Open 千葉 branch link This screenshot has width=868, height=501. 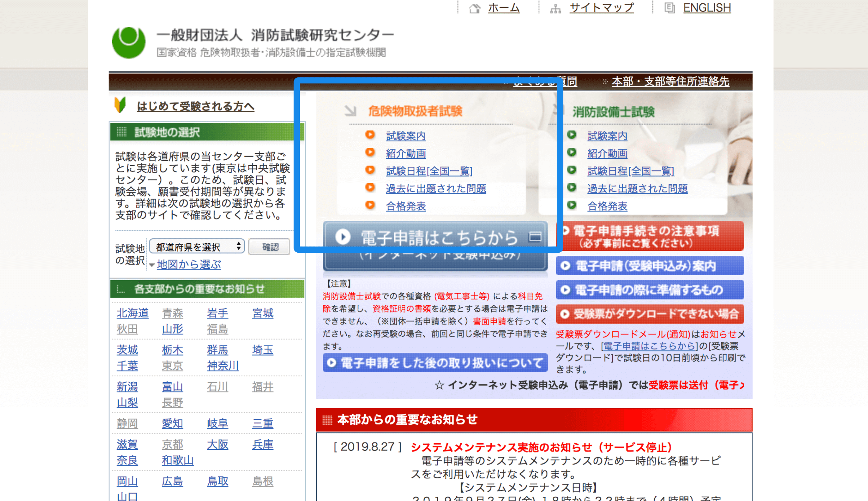pyautogui.click(x=127, y=366)
